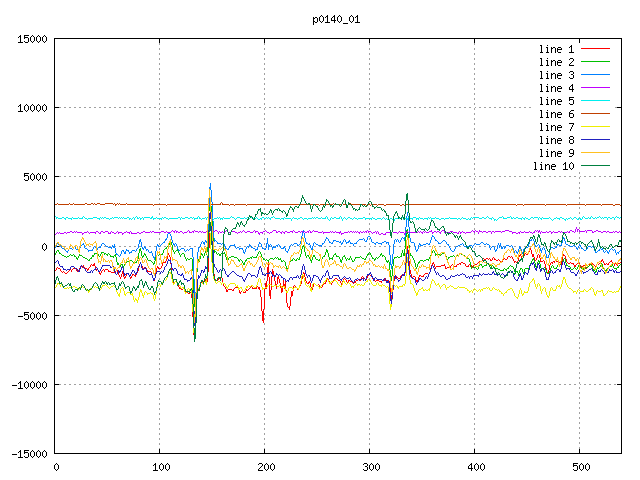The height and width of the screenshot is (480, 640).
Task: Select the line 9 legend label
Action: pos(556,153)
